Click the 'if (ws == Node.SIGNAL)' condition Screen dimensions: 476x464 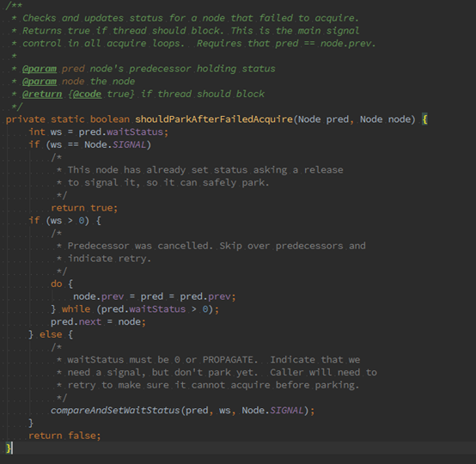pos(90,144)
